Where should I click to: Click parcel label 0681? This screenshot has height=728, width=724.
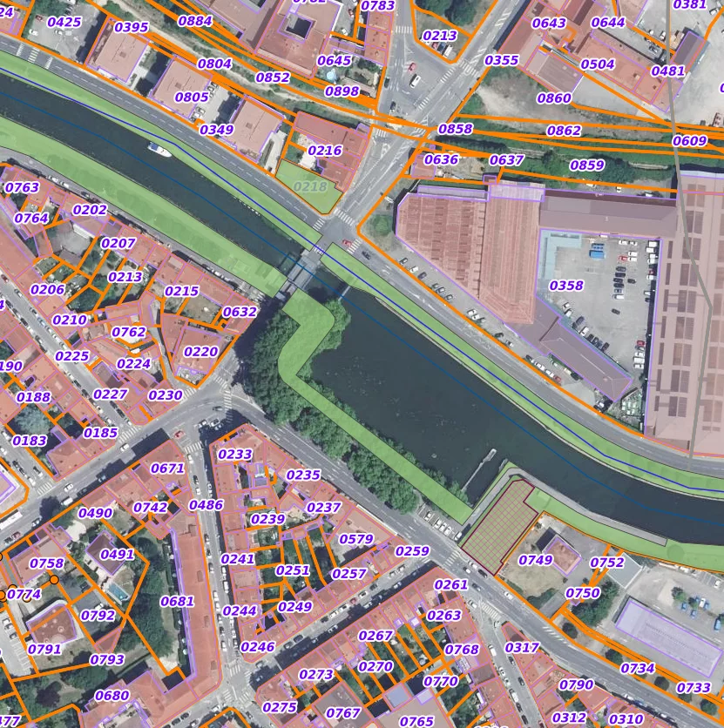[177, 602]
